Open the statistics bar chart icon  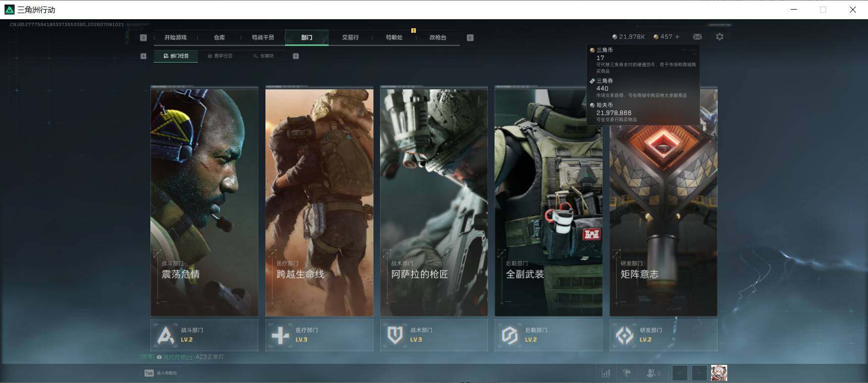tap(606, 373)
